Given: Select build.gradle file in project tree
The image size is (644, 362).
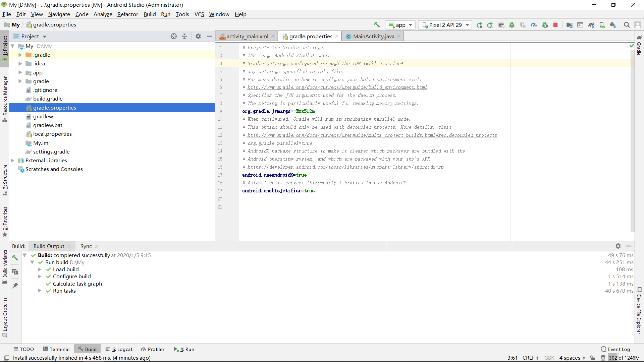Looking at the screenshot, I should point(48,99).
